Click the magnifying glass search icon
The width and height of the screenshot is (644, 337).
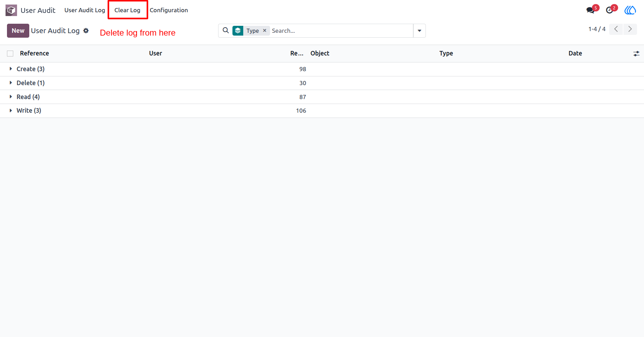pos(226,30)
